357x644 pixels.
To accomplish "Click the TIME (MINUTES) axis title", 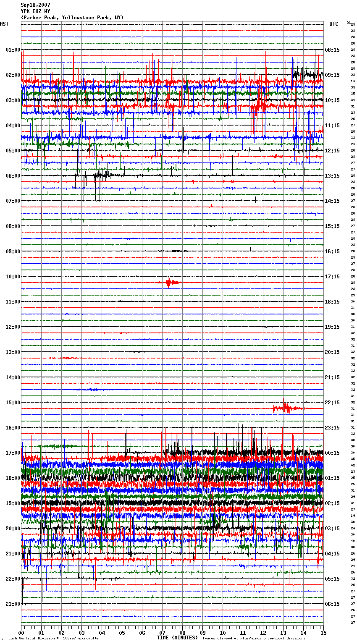I will (177, 638).
